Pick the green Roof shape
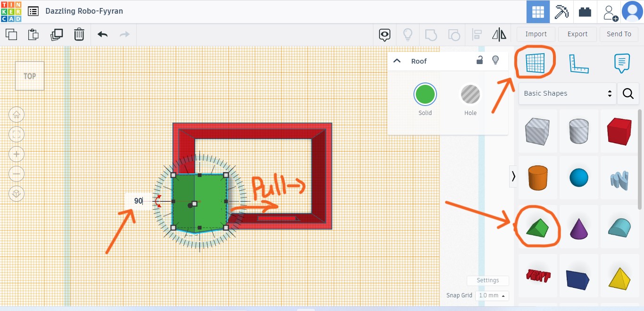The width and height of the screenshot is (644, 311). pos(538,228)
